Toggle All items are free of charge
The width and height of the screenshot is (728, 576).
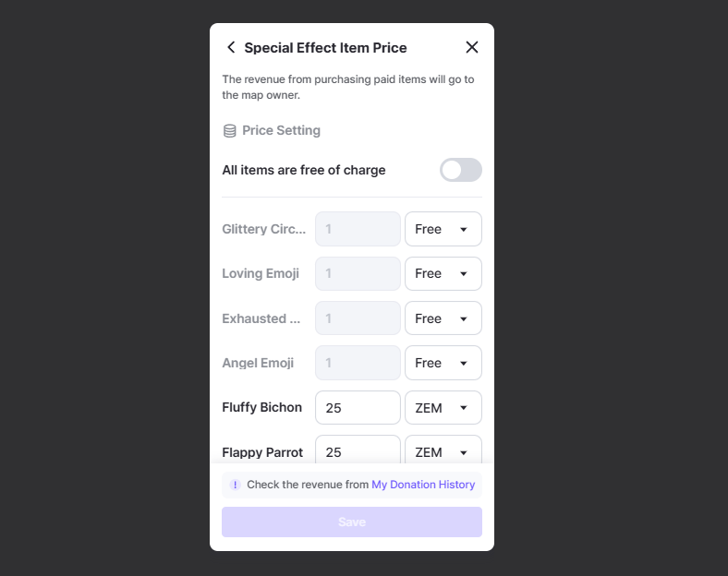(460, 170)
